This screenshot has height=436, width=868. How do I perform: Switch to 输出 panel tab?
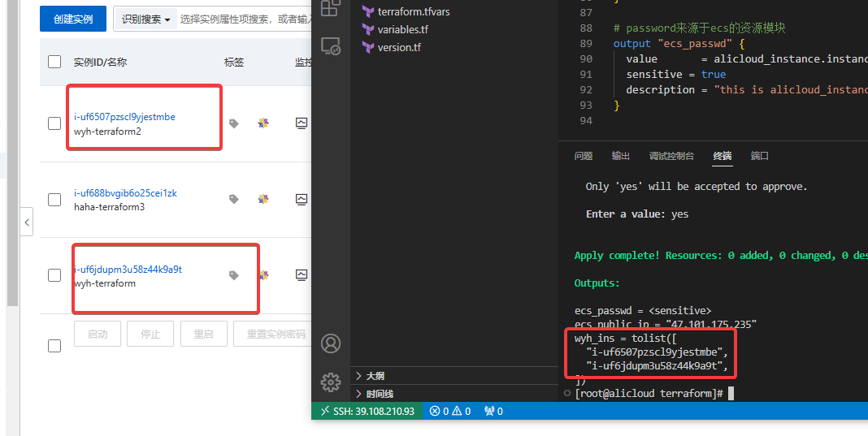click(621, 156)
